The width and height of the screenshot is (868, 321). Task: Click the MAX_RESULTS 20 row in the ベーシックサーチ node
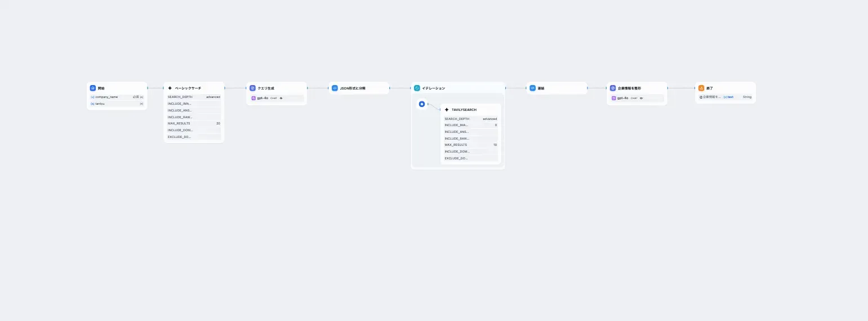194,123
